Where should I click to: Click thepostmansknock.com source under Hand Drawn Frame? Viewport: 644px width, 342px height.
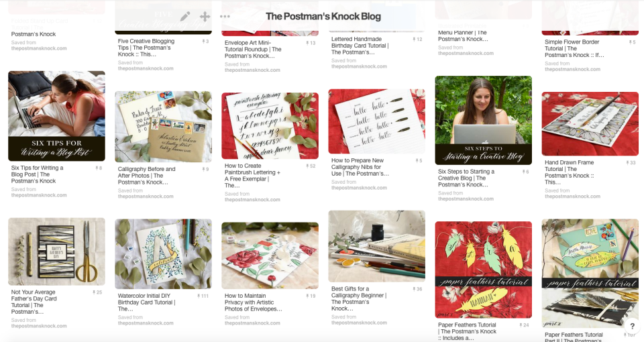(x=572, y=196)
